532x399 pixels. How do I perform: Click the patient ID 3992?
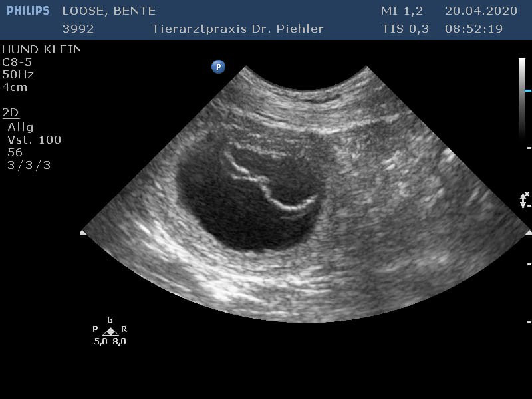78,29
